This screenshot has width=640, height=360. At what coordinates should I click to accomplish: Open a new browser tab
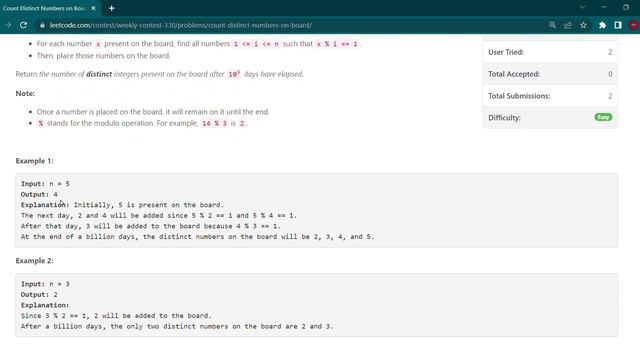(111, 8)
